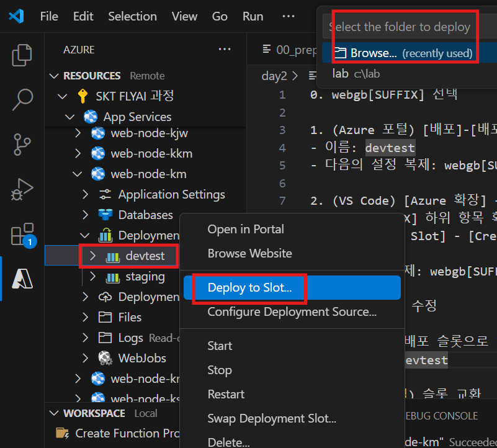Viewport: 497px width, 448px height.
Task: Click the Deployment Slots icon
Action: coord(105,235)
